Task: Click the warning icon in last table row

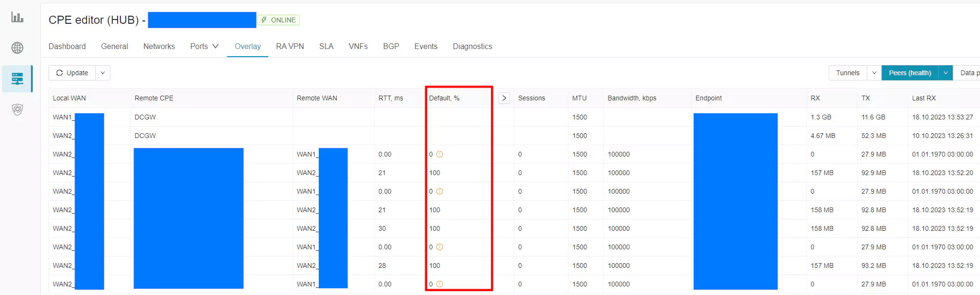Action: [x=440, y=284]
